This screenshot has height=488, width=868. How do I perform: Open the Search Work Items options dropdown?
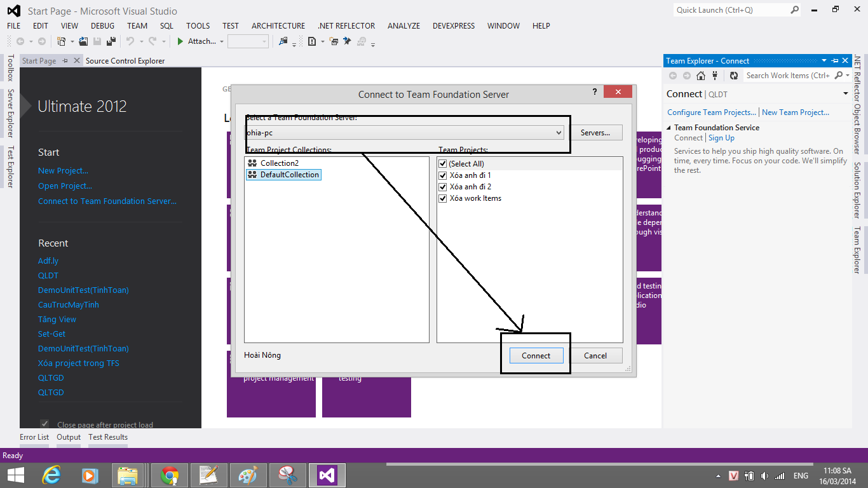point(848,76)
